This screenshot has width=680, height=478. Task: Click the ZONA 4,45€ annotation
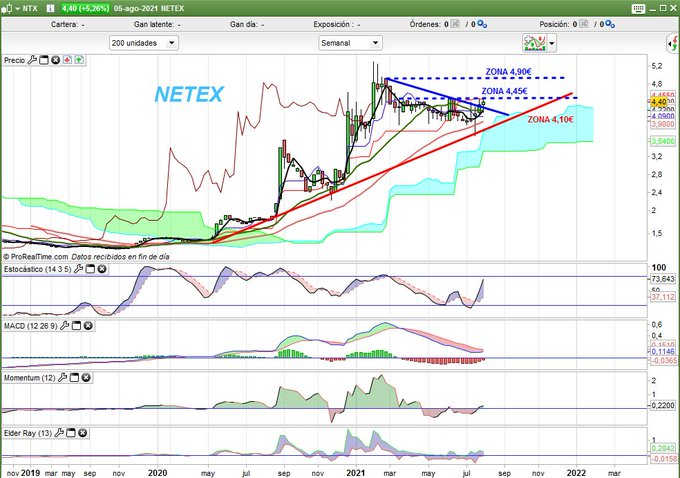(504, 91)
